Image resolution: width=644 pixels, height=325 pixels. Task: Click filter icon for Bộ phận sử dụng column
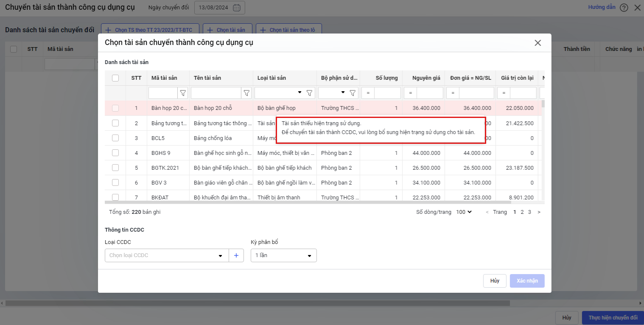click(x=353, y=93)
